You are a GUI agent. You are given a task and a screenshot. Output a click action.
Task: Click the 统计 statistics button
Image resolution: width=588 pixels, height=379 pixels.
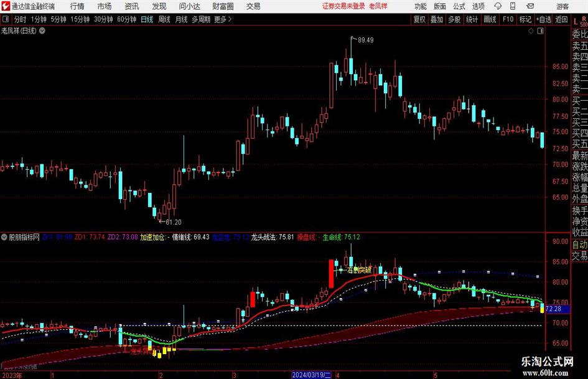pos(472,19)
